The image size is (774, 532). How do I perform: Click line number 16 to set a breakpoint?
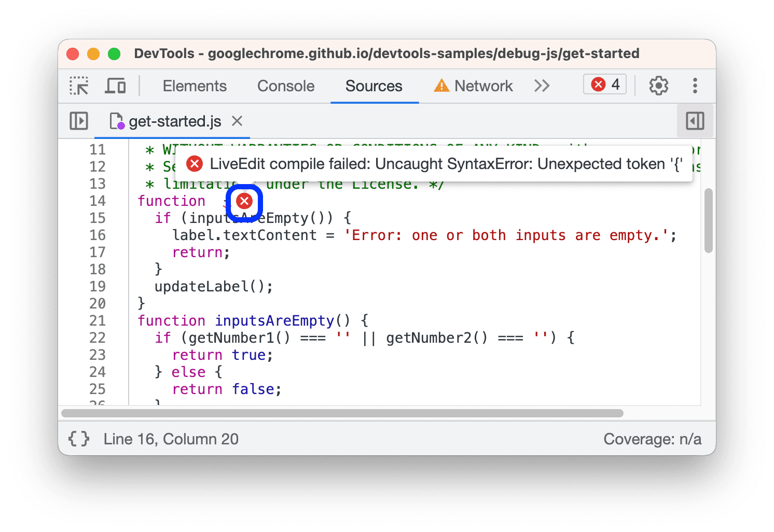98,235
